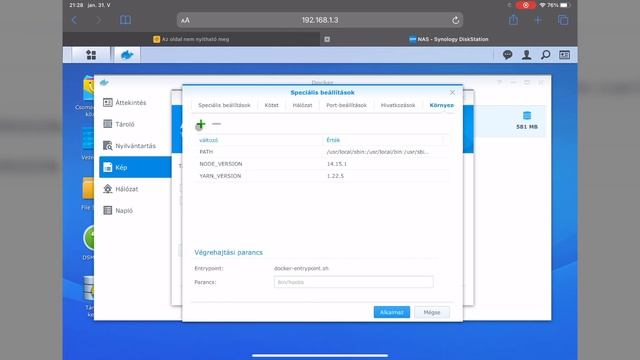Close the Speciális beállítások dialog
Screen dimensions: 640x360
pos(452,93)
